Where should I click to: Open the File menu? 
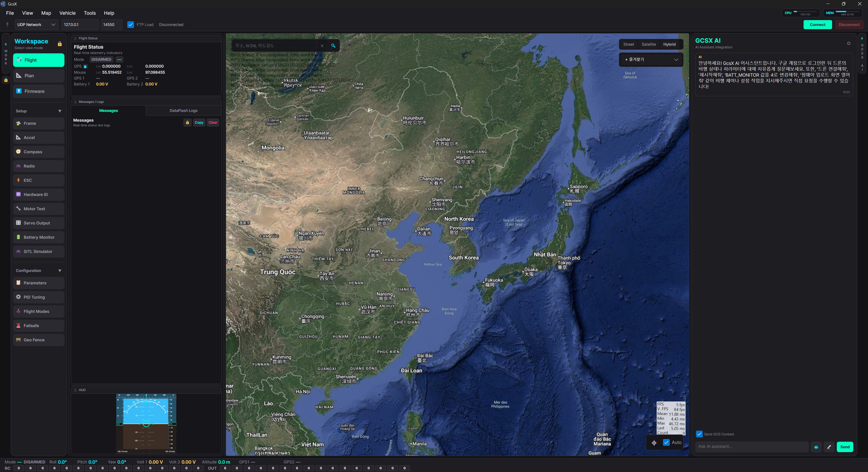[x=10, y=13]
